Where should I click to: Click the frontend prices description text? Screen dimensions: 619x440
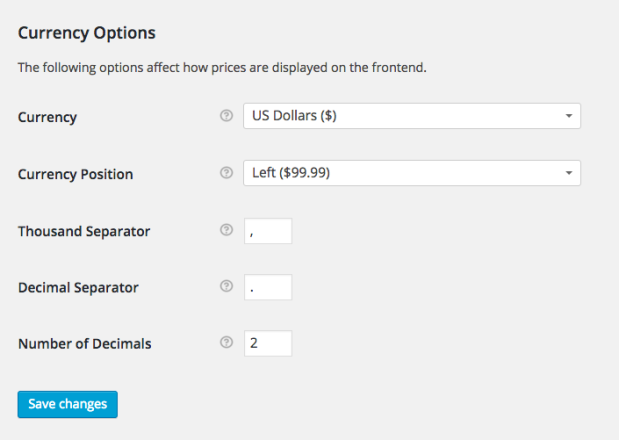222,67
